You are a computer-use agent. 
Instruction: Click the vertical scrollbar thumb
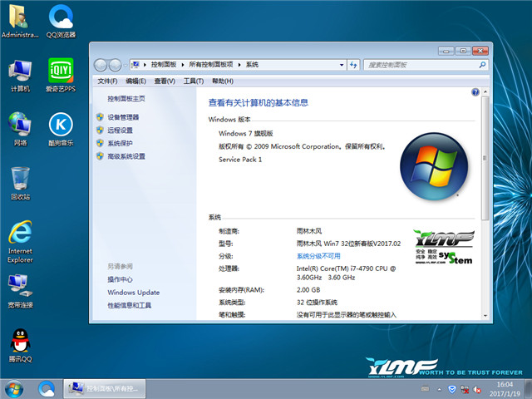point(485,158)
